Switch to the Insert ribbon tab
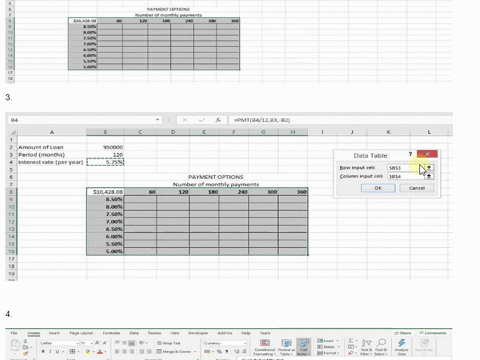This screenshot has height=360, width=480. click(x=54, y=333)
